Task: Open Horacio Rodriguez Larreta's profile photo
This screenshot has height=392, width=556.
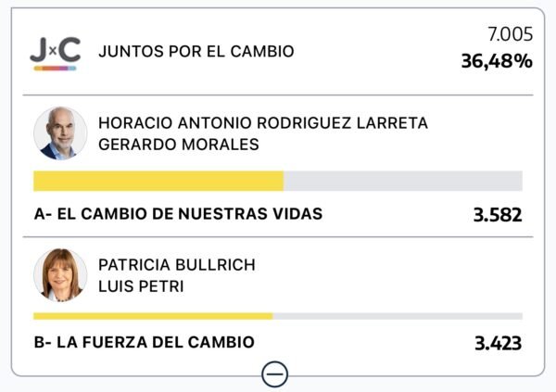Action: click(60, 133)
